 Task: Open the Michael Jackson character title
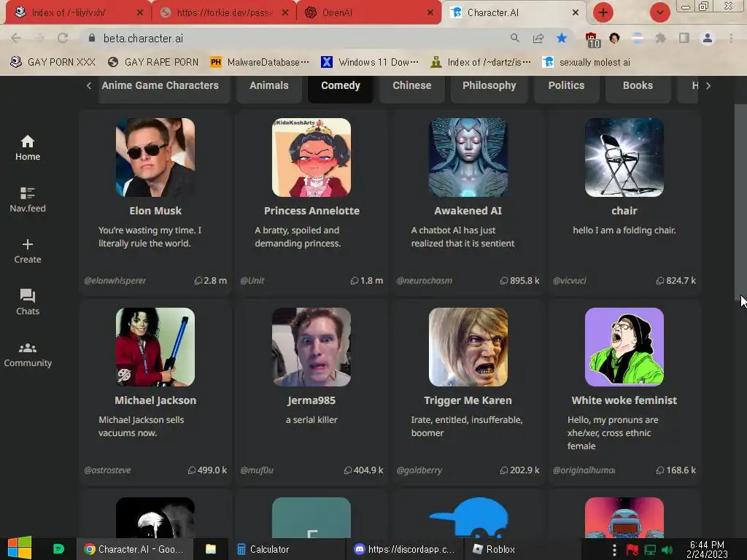tap(155, 400)
